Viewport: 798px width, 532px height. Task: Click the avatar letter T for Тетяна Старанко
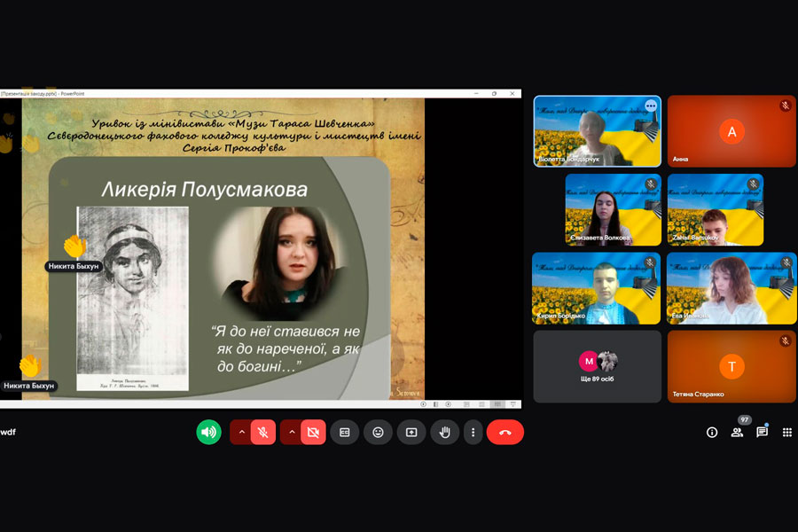tap(731, 366)
